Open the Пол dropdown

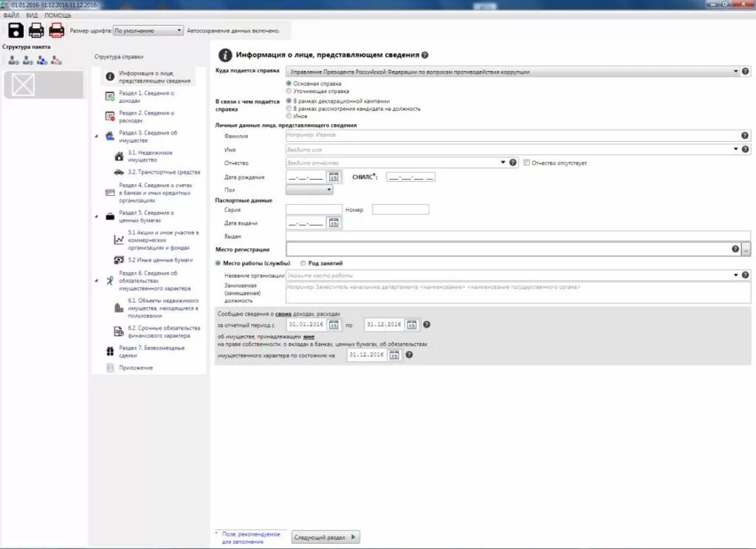point(309,190)
